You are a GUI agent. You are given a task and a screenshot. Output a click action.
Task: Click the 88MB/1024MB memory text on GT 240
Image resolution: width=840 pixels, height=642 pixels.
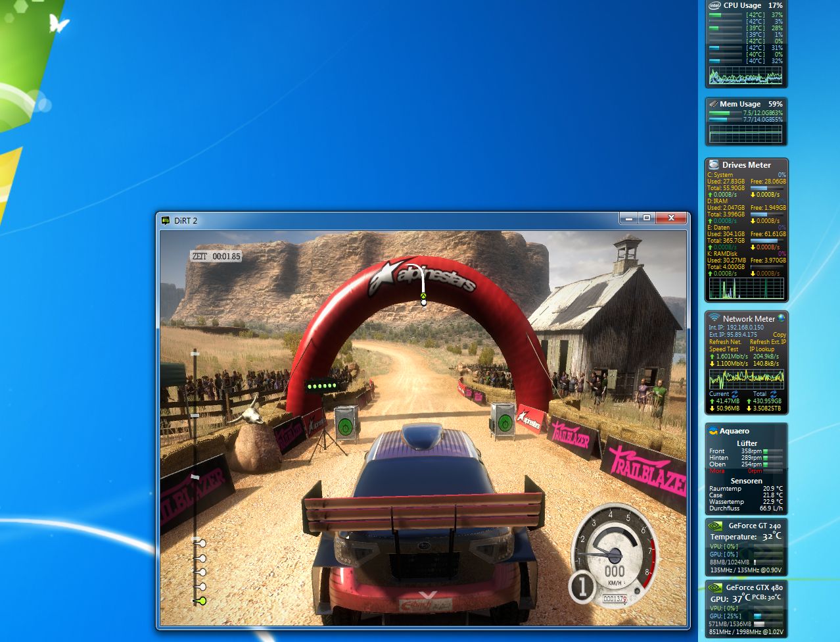pyautogui.click(x=730, y=562)
